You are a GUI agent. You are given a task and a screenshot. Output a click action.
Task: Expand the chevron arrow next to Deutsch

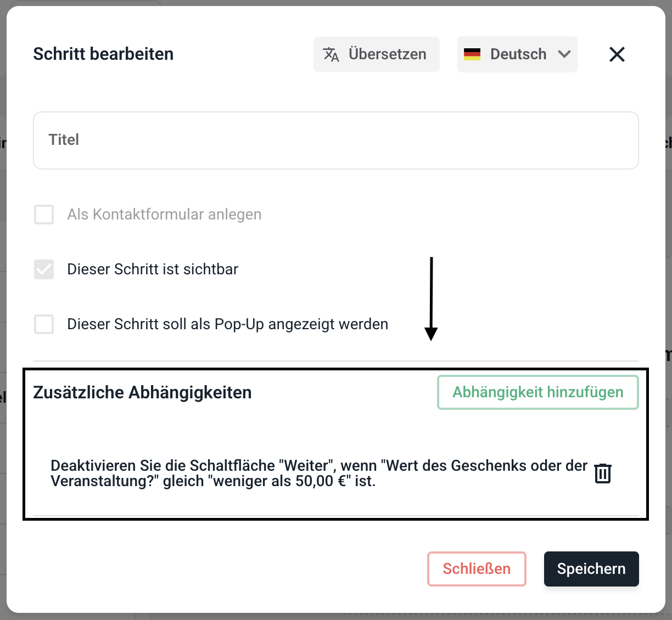(564, 54)
